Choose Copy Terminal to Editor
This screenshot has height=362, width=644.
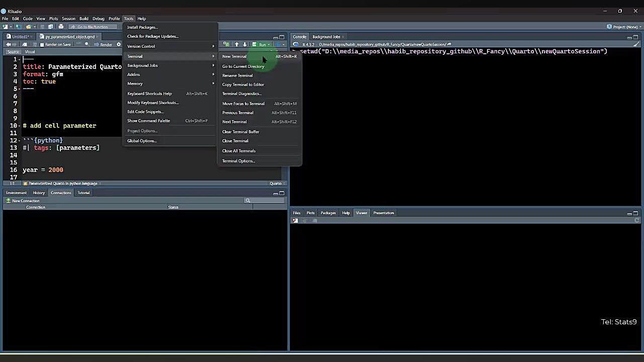(260, 84)
